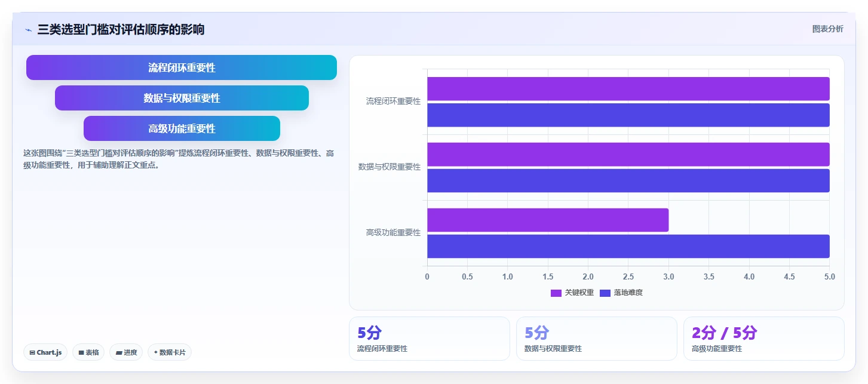Open the 5分 流程闭环重要性 data card
The image size is (868, 384).
(430, 339)
